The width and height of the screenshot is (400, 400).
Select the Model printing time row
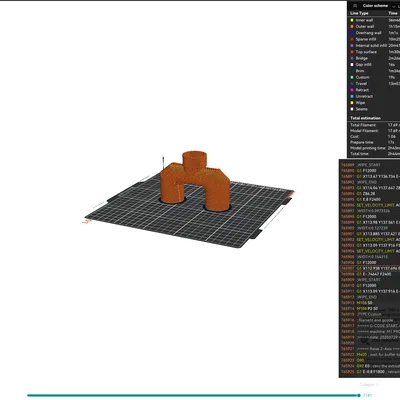coord(374,148)
